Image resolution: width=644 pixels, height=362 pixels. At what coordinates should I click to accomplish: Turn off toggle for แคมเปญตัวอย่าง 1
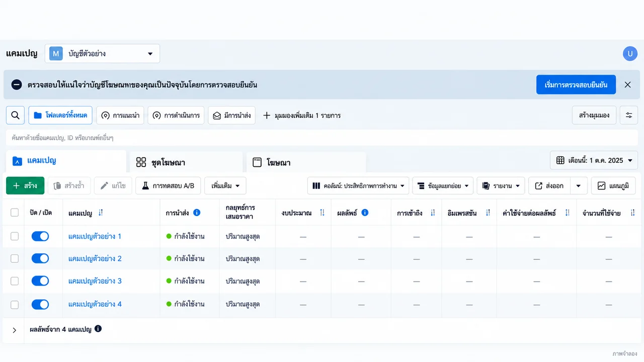[x=40, y=236]
